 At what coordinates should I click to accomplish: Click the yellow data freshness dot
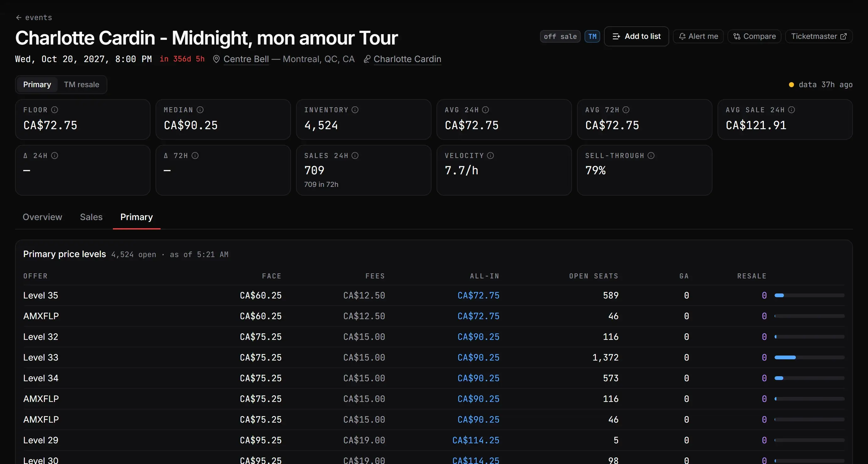pos(791,85)
